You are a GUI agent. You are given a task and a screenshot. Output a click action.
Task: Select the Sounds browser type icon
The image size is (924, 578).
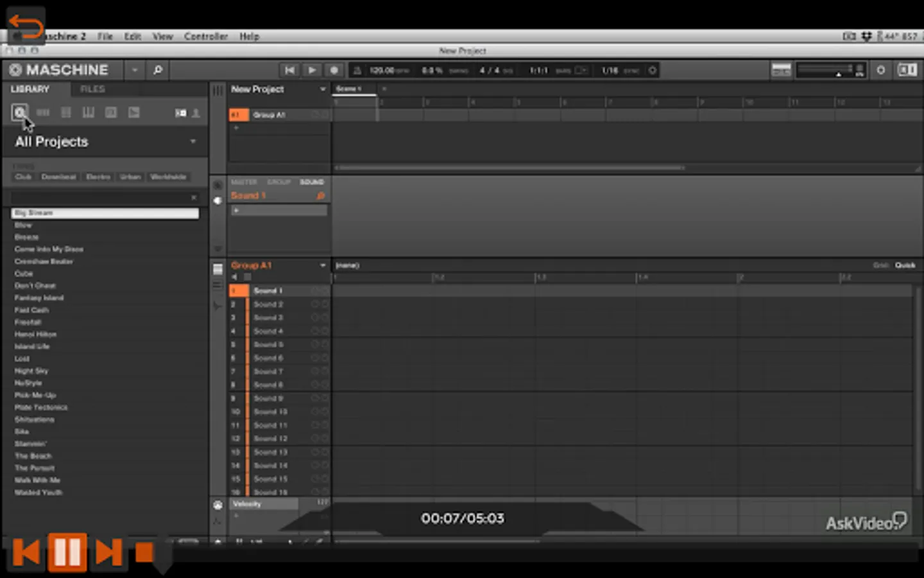coord(65,112)
